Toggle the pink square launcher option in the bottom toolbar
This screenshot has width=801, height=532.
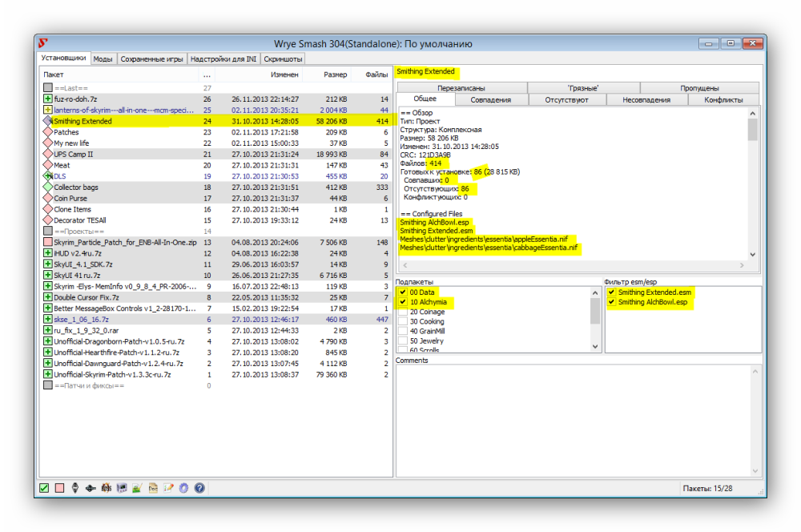point(60,488)
